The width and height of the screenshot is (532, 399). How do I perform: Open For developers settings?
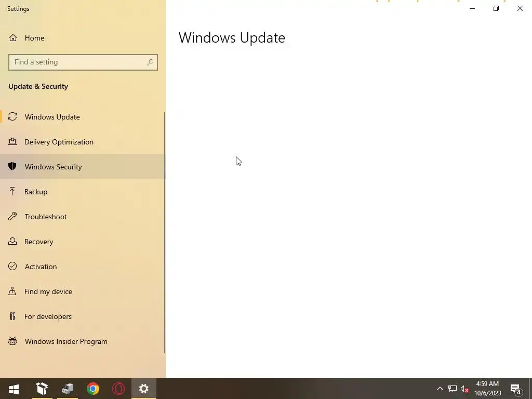click(x=83, y=316)
